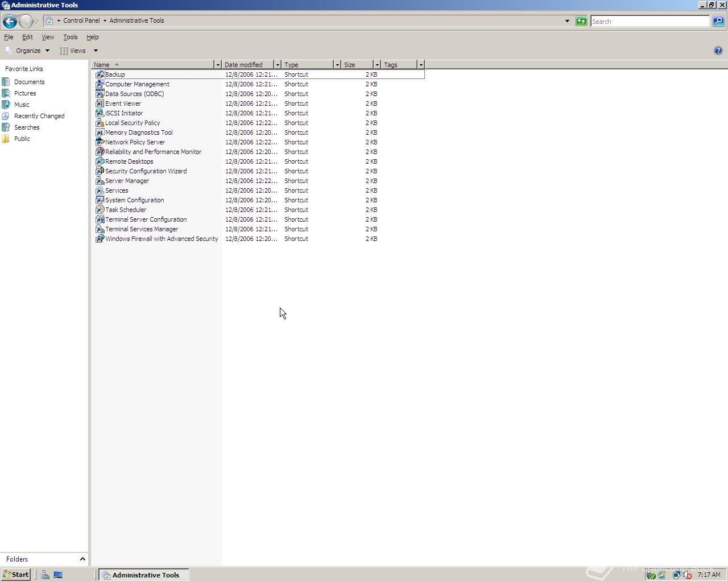Click the search magnifier button
728x582 pixels.
[718, 21]
